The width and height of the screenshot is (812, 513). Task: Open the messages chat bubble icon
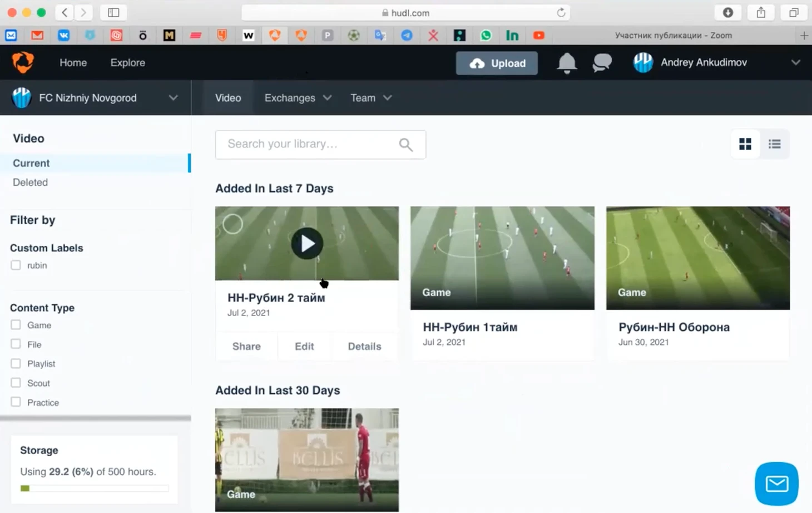tap(602, 63)
